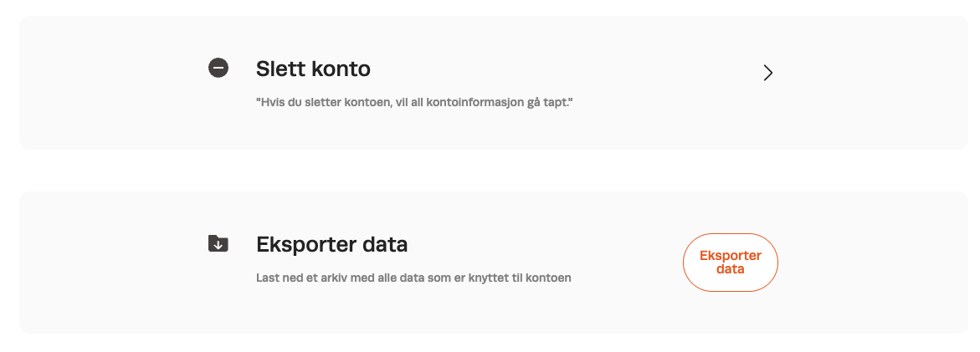
Task: Click the minus circle icon beside Slett konto
Action: click(x=218, y=68)
